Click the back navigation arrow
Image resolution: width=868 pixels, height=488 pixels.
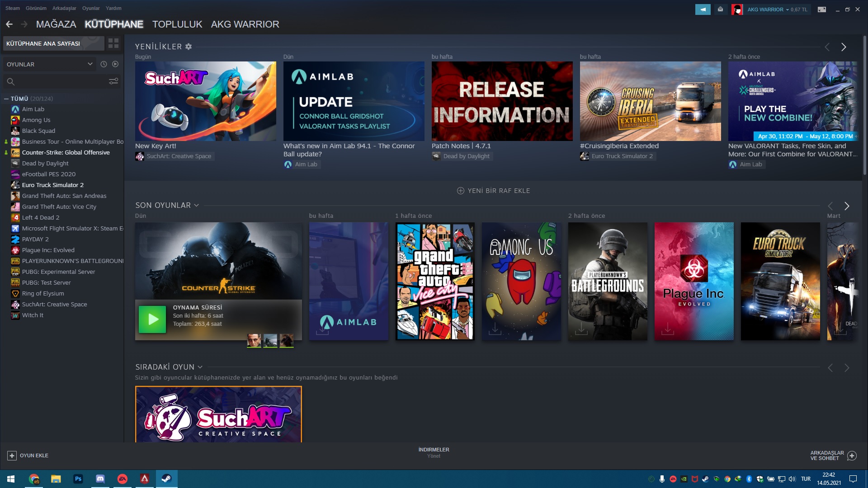[x=9, y=24]
